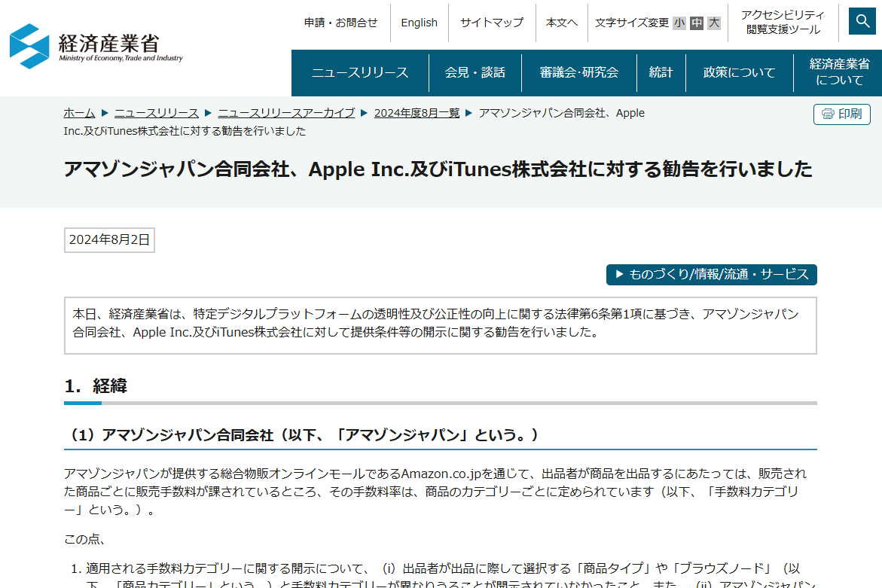
Task: Set text size to large (大)
Action: coord(714,23)
